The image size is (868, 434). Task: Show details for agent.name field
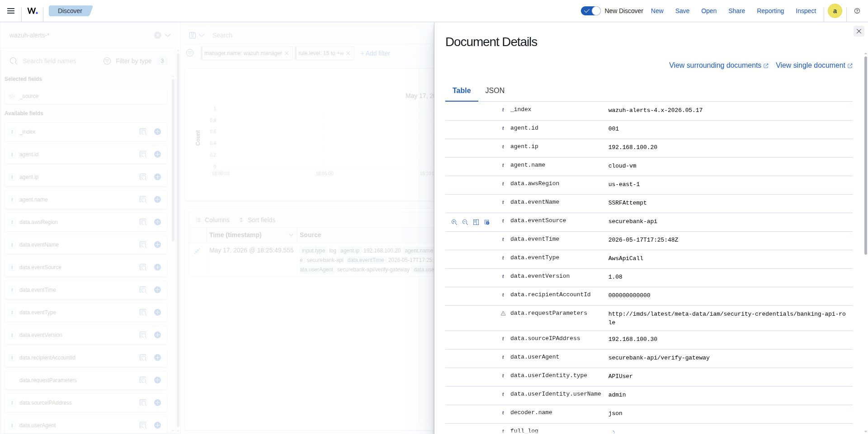[143, 200]
